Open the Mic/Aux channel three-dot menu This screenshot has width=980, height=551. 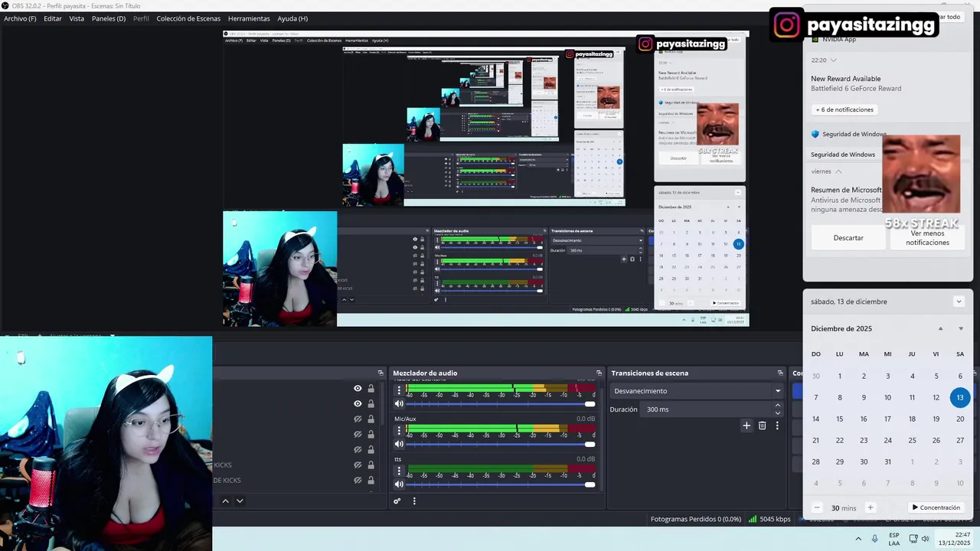pos(399,430)
